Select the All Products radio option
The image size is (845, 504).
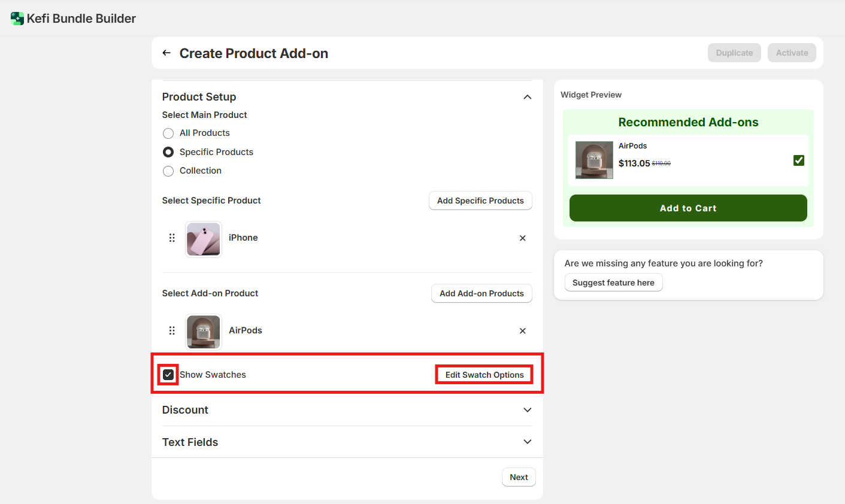(168, 133)
